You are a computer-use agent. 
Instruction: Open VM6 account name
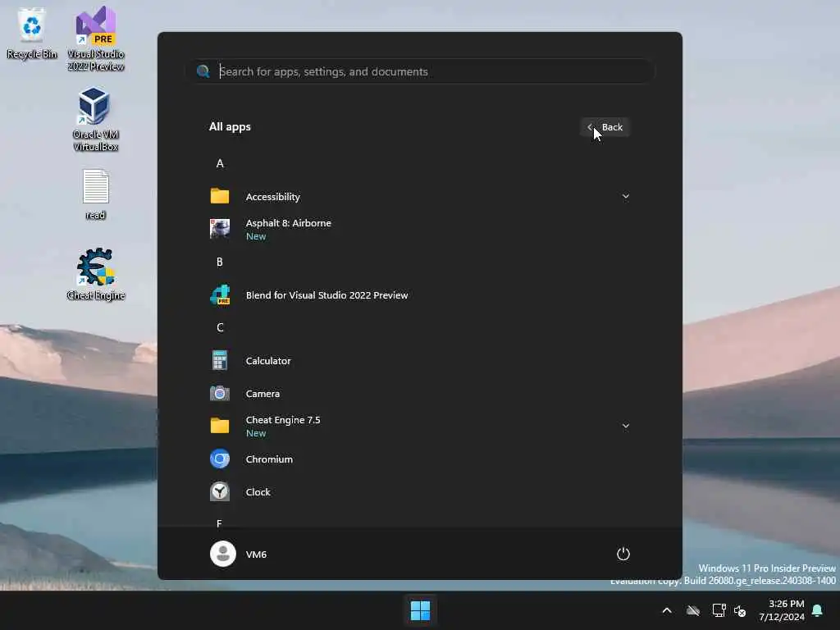tap(256, 554)
